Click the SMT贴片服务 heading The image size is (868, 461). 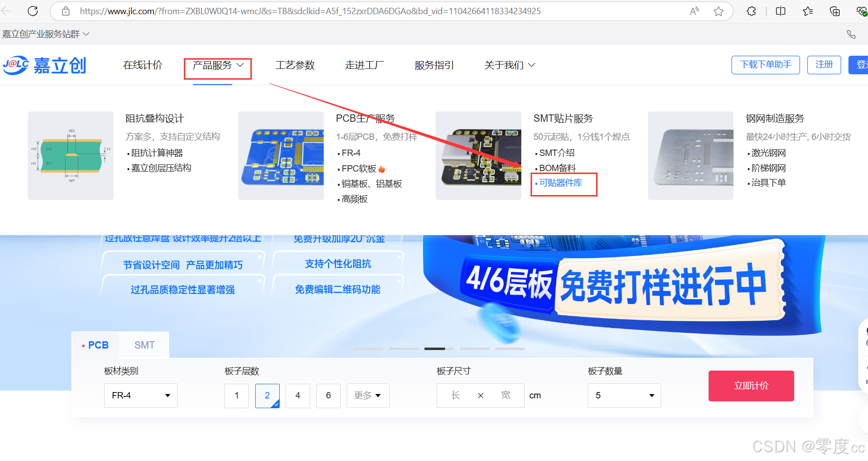[x=563, y=118]
